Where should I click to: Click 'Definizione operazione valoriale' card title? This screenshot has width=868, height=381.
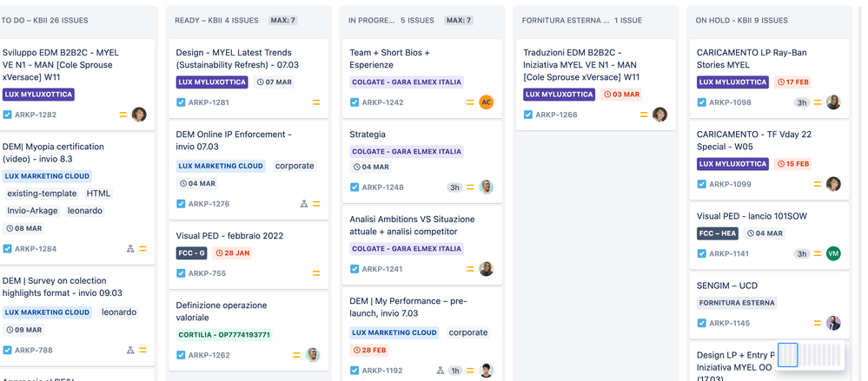pos(222,312)
